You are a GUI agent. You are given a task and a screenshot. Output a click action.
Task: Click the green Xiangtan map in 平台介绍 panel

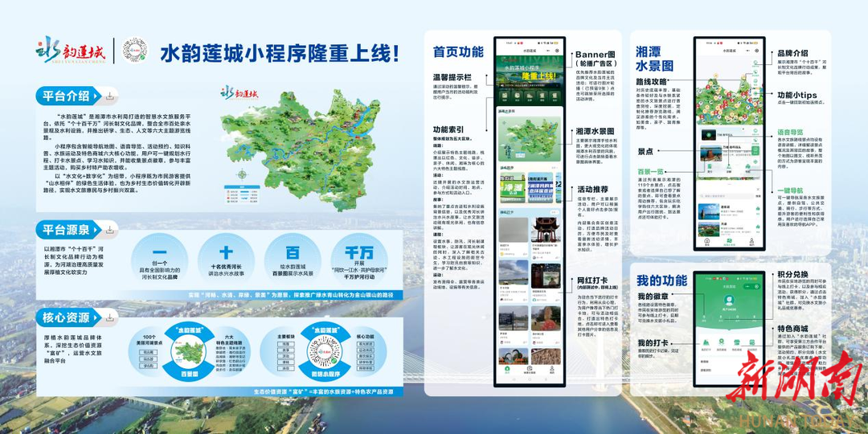click(300, 149)
